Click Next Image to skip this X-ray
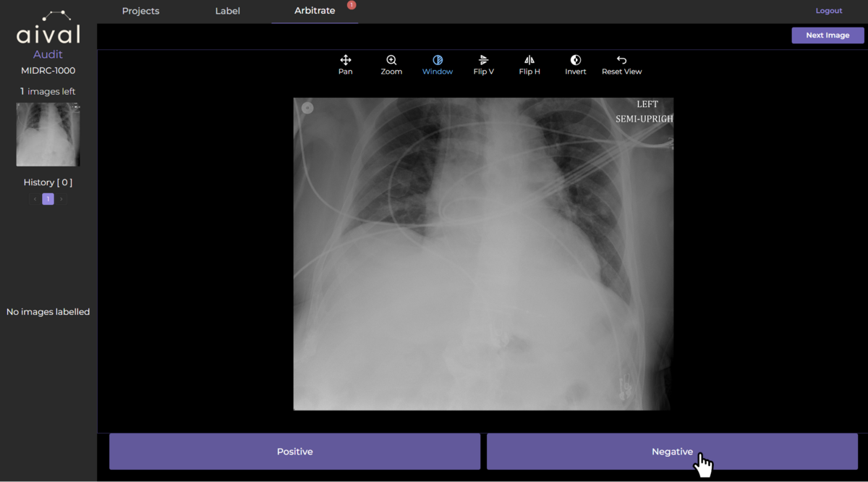 click(827, 35)
